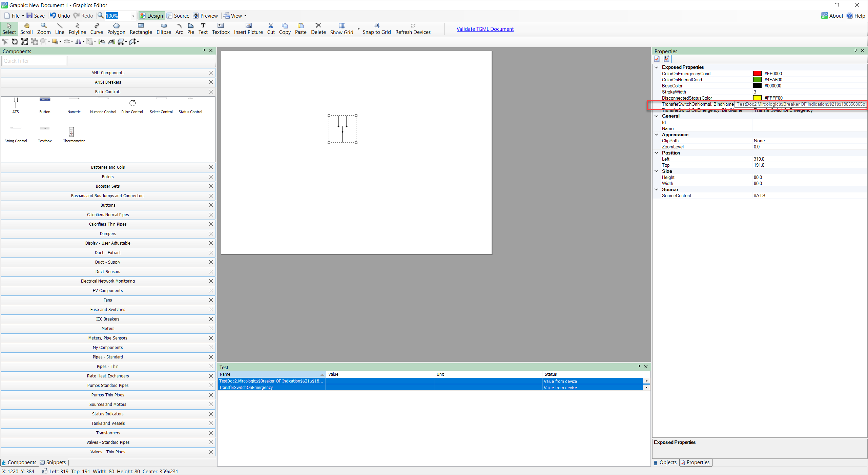Enable Snap to Grid
Screen dimensions: 868x475
376,29
